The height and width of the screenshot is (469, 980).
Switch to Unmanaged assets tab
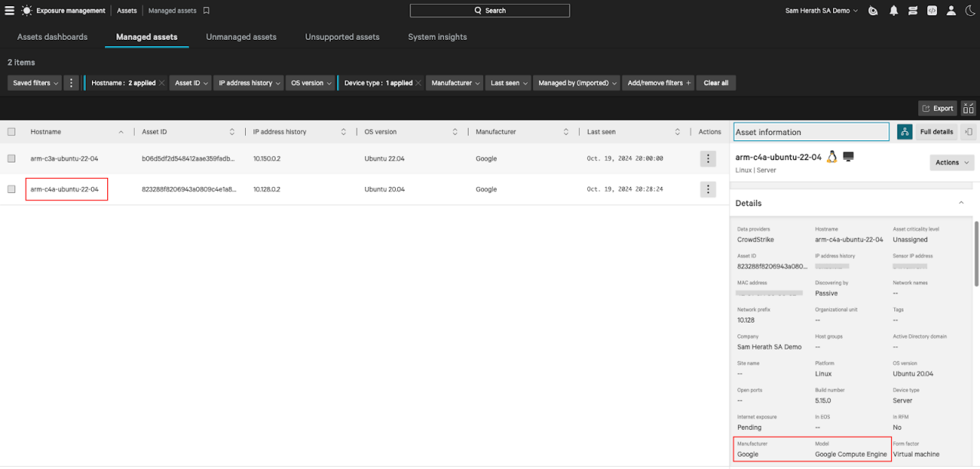[x=241, y=37]
